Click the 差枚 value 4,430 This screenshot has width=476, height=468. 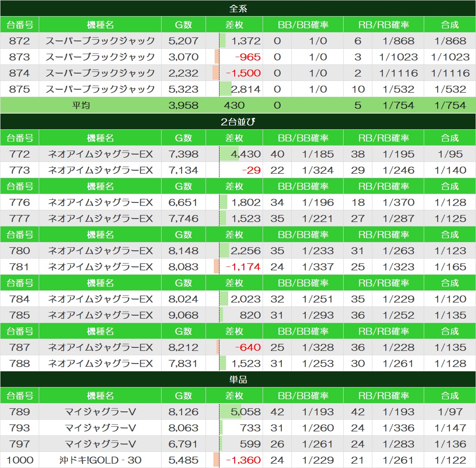[x=246, y=154]
